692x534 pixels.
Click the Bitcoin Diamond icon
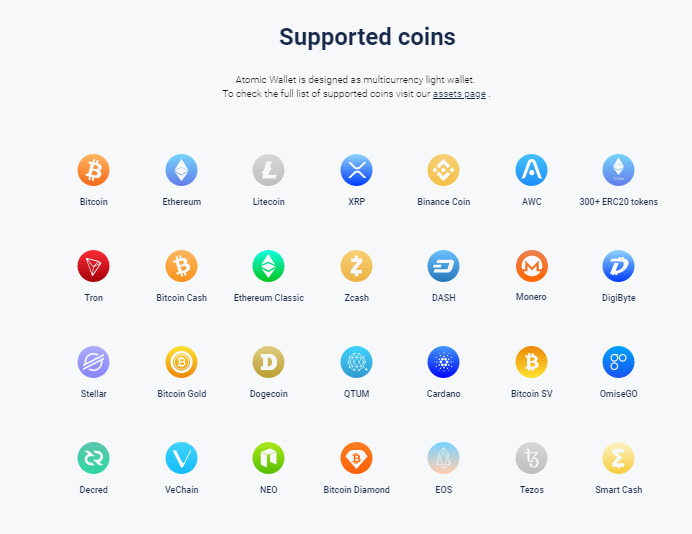point(357,458)
